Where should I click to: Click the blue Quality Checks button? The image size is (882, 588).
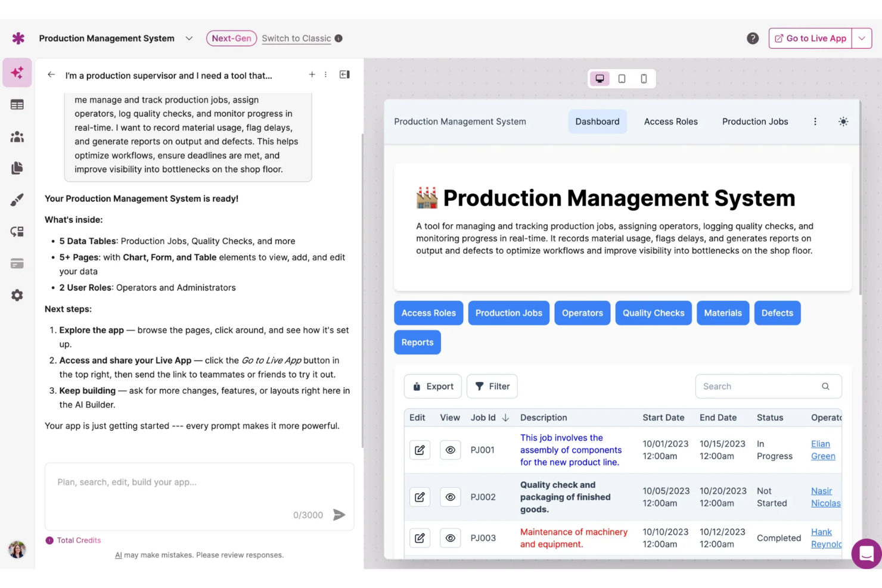click(x=653, y=313)
